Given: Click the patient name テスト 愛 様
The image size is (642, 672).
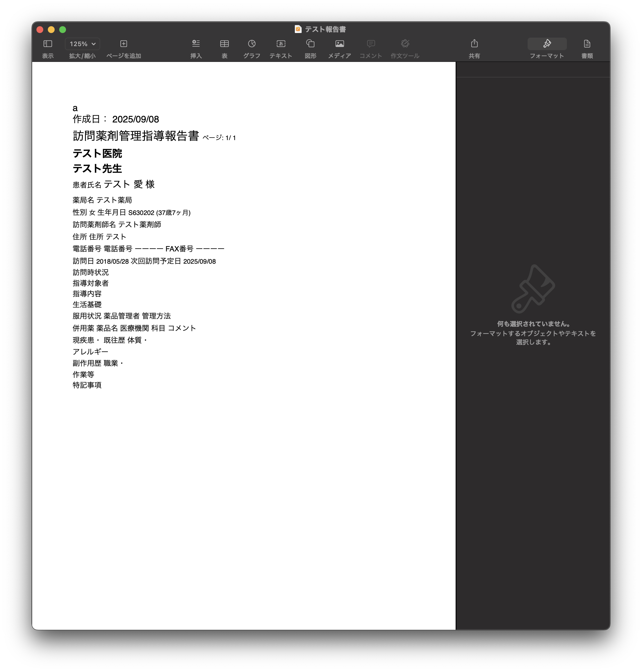Looking at the screenshot, I should (x=129, y=185).
